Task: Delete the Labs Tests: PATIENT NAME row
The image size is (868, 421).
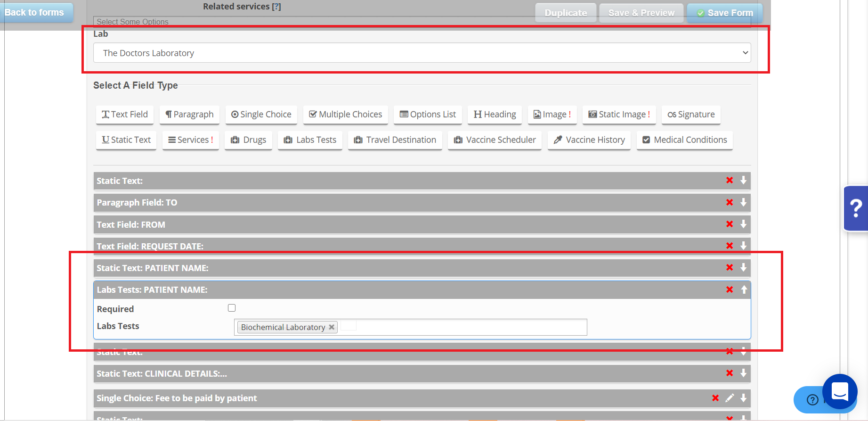Action: tap(730, 289)
